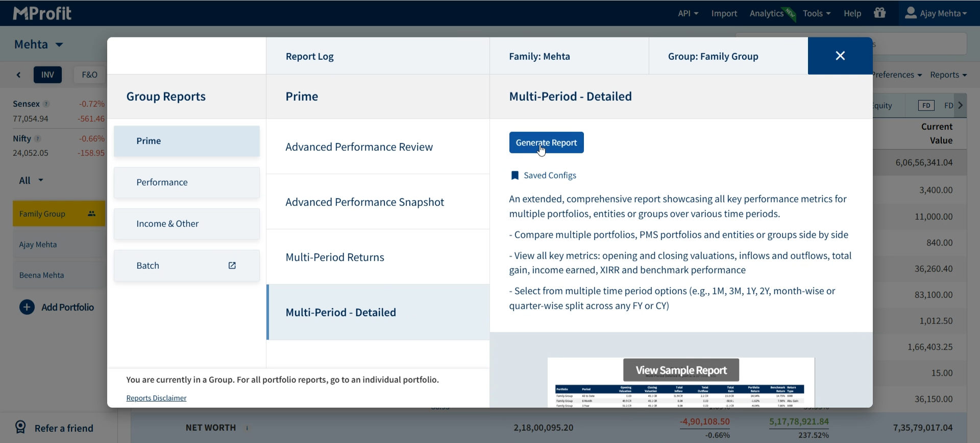980x443 pixels.
Task: Open the Preferences dropdown
Action: (897, 75)
